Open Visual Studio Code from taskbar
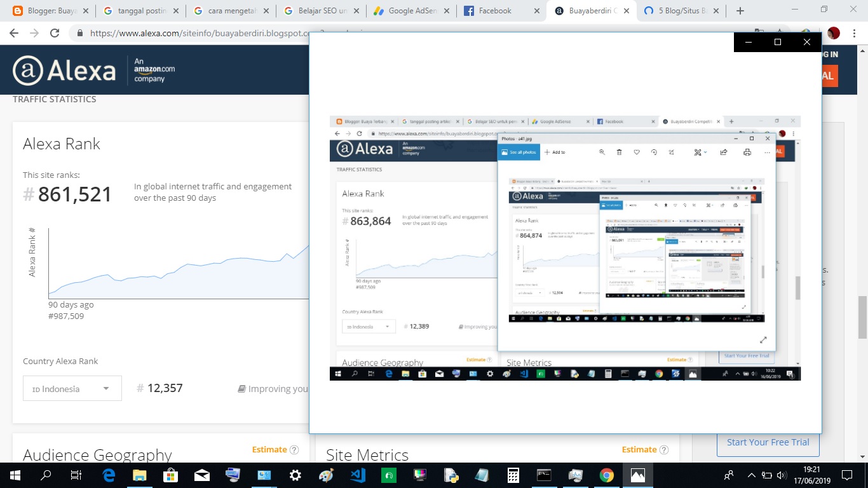Image resolution: width=868 pixels, height=488 pixels. tap(357, 475)
